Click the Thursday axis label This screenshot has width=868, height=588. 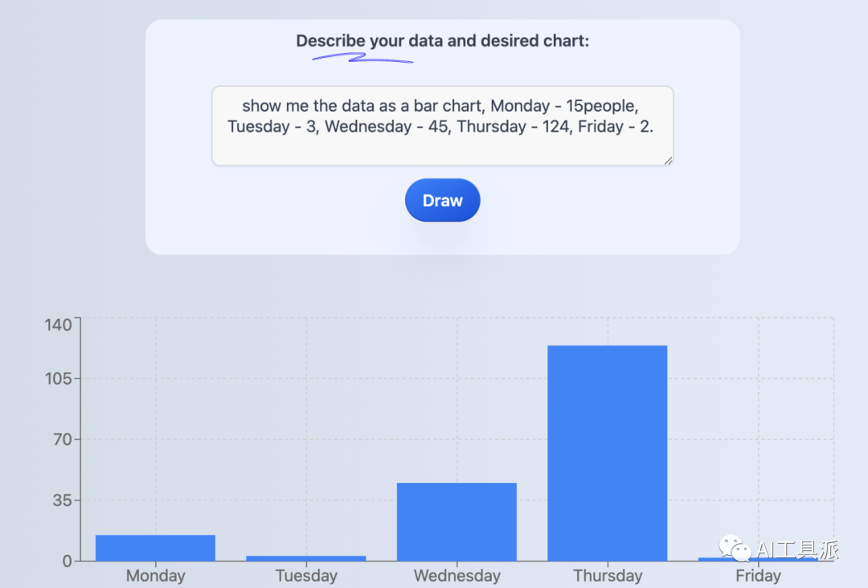tap(608, 576)
